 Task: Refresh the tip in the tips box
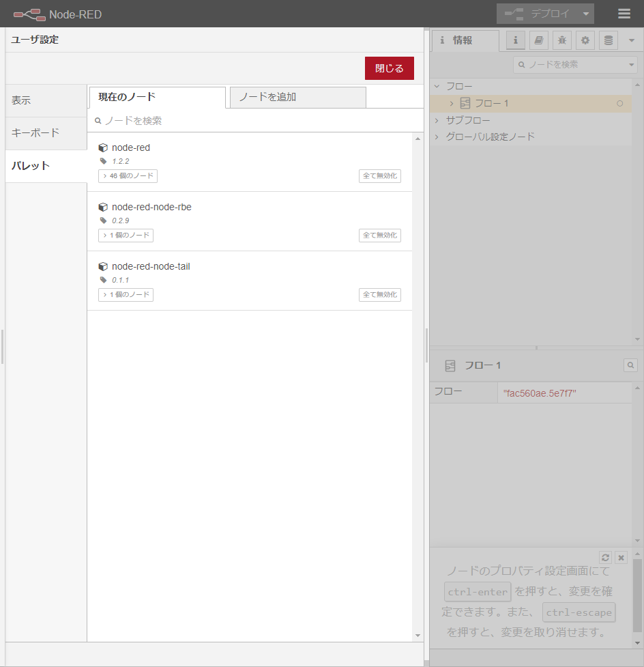(x=605, y=558)
